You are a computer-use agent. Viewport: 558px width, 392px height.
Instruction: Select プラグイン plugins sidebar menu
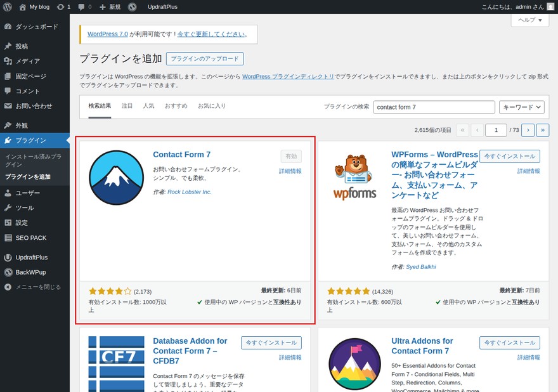(x=35, y=140)
